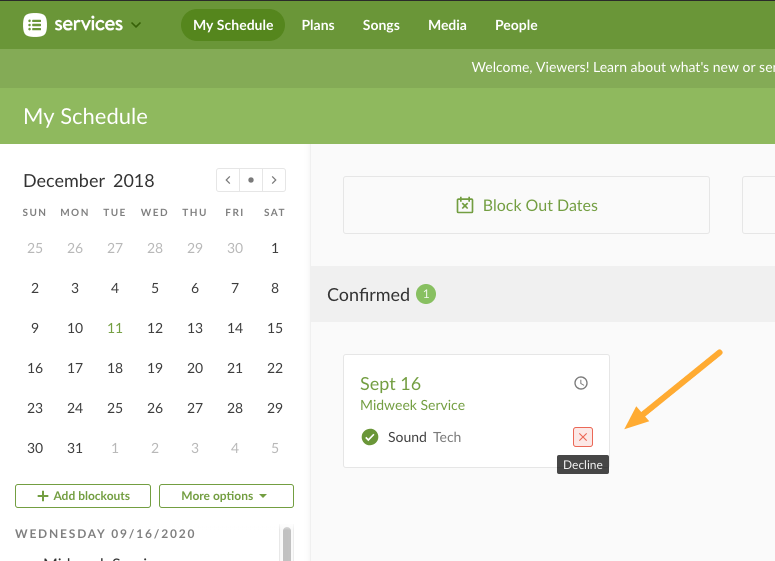775x561 pixels.
Task: Click the Sept 16 date heading
Action: (390, 384)
